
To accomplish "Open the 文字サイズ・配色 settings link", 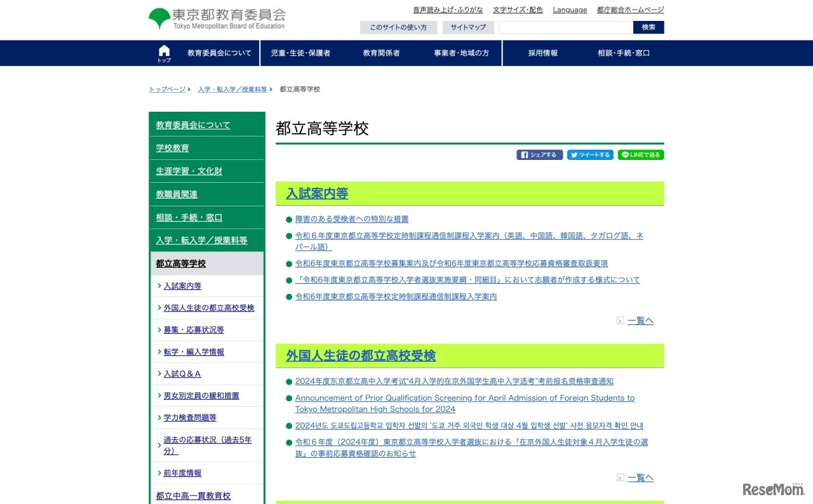I will pyautogui.click(x=518, y=10).
